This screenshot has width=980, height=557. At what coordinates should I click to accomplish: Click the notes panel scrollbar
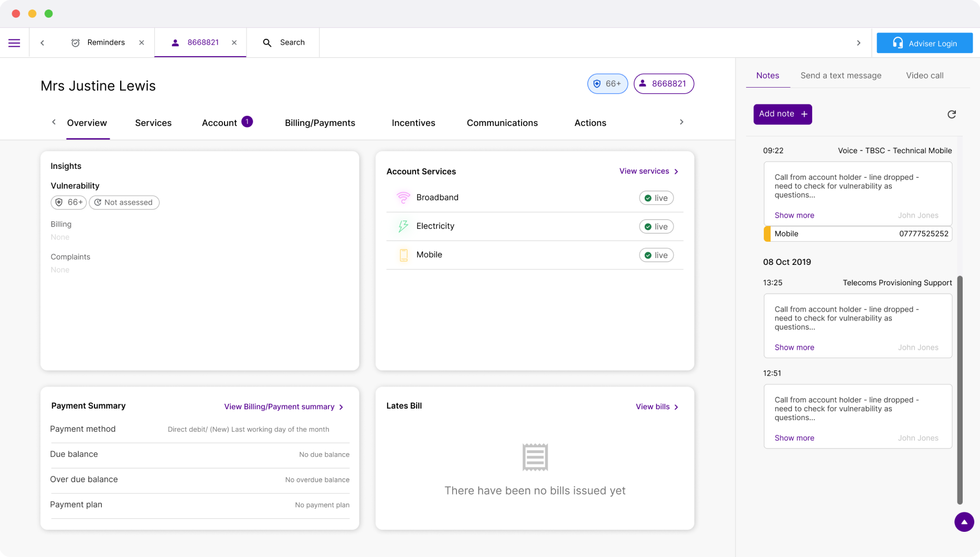pos(960,390)
